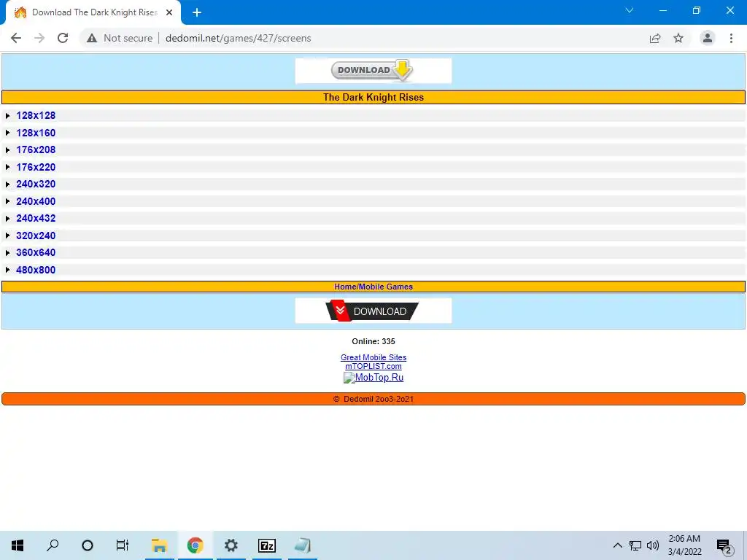Screen dimensions: 747x560
Task: Expand the 240x320 section
Action: coord(36,184)
